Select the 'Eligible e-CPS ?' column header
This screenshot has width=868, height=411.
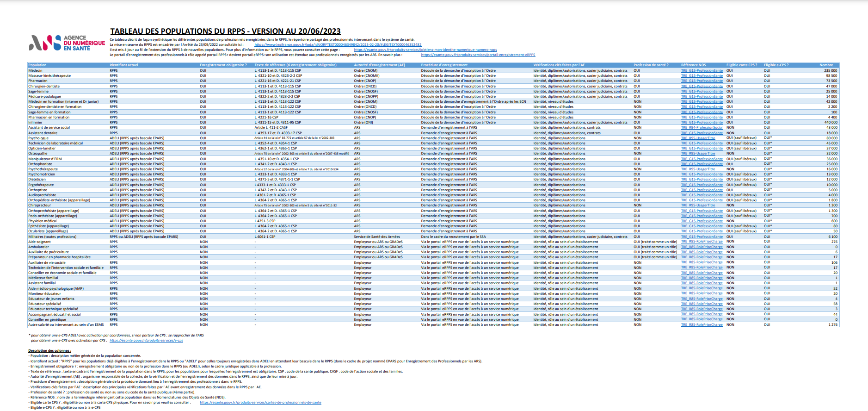776,65
